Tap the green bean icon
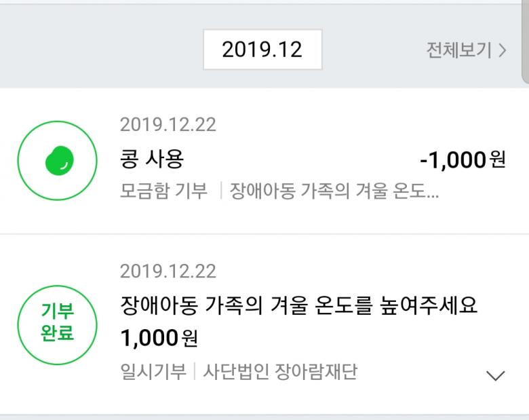 tap(59, 161)
